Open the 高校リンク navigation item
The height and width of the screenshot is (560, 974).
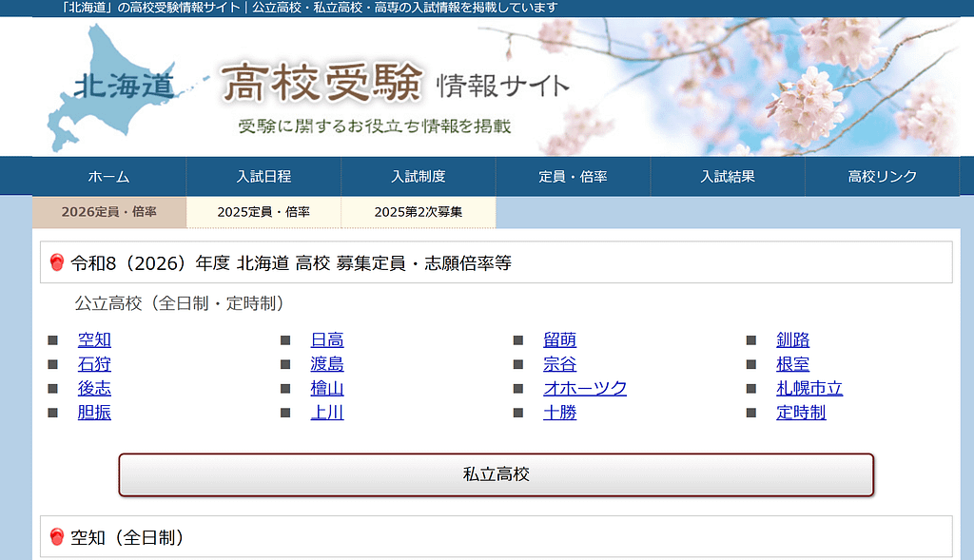point(883,176)
